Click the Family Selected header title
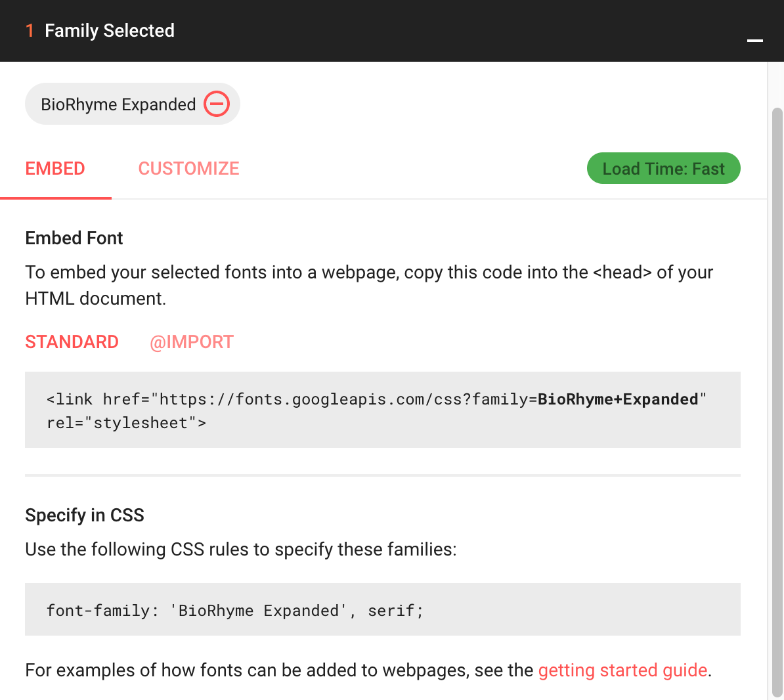 pyautogui.click(x=110, y=30)
